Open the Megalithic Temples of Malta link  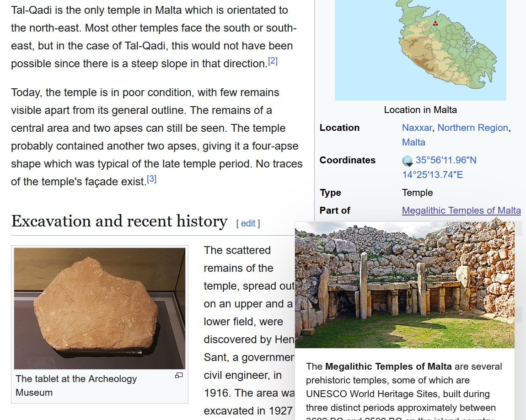pyautogui.click(x=461, y=210)
